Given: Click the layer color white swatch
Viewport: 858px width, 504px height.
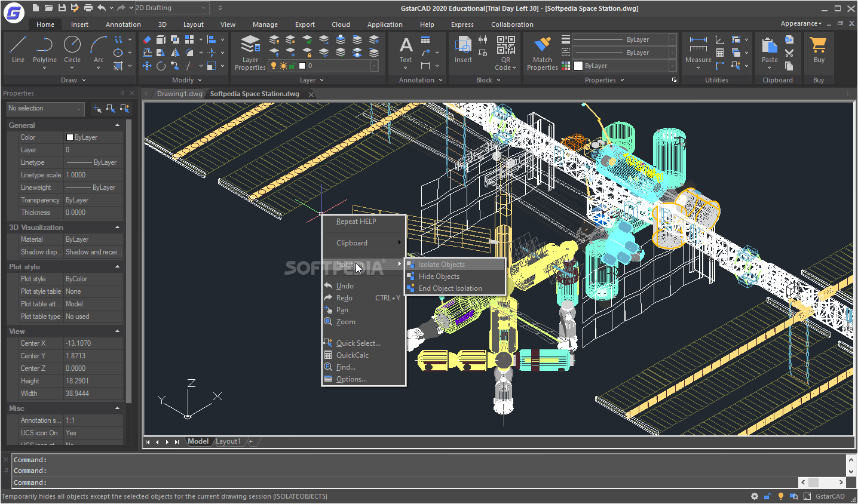Looking at the screenshot, I should [x=302, y=66].
